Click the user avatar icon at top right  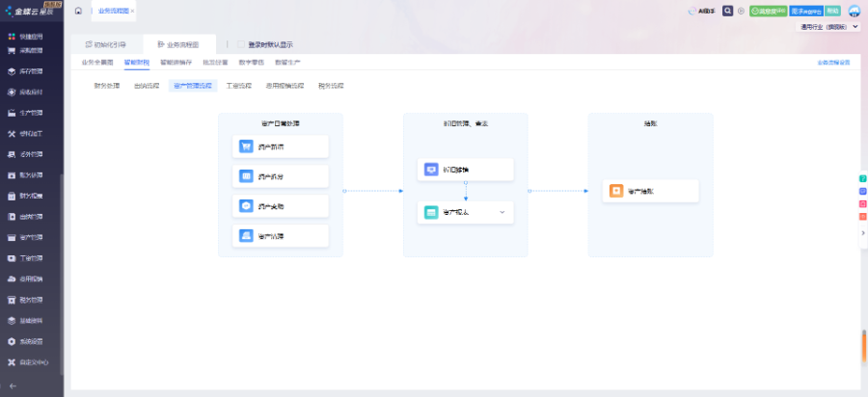(854, 11)
